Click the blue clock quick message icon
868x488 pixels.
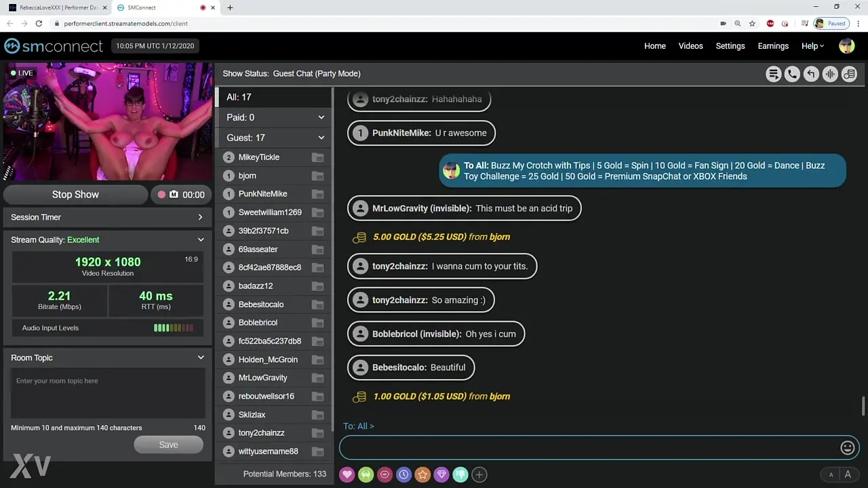coord(403,474)
